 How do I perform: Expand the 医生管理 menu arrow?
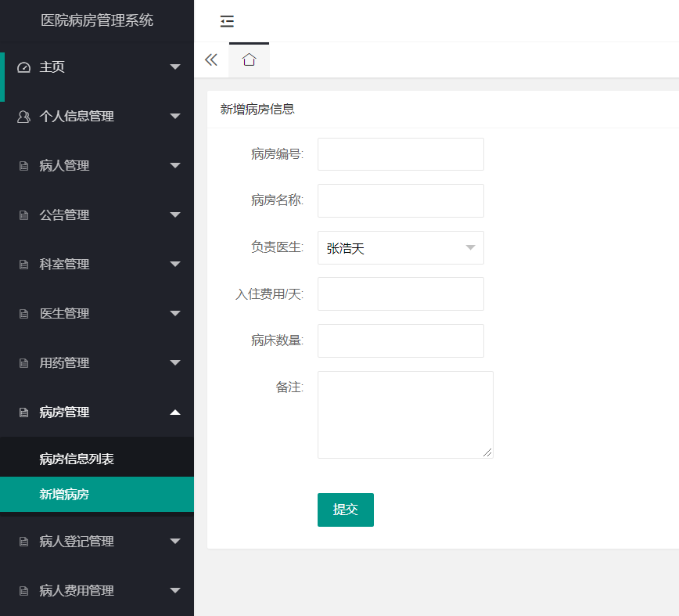(175, 314)
